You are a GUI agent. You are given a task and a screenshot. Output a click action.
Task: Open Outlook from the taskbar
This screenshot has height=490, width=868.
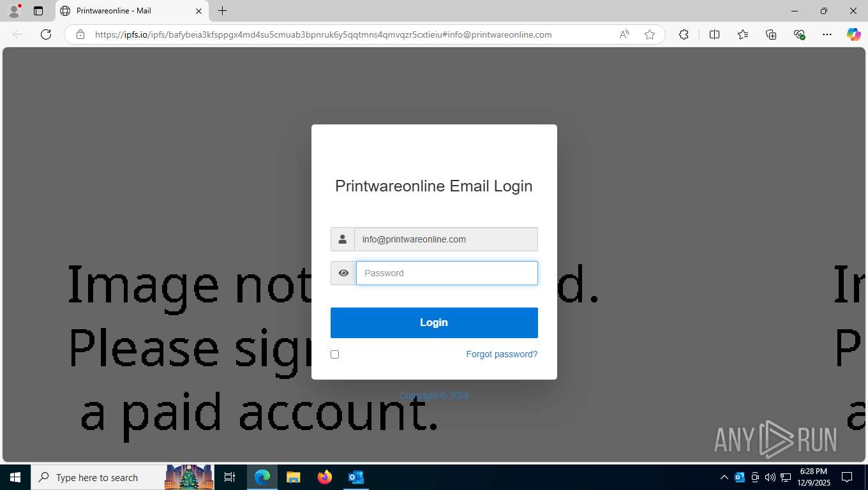point(355,477)
